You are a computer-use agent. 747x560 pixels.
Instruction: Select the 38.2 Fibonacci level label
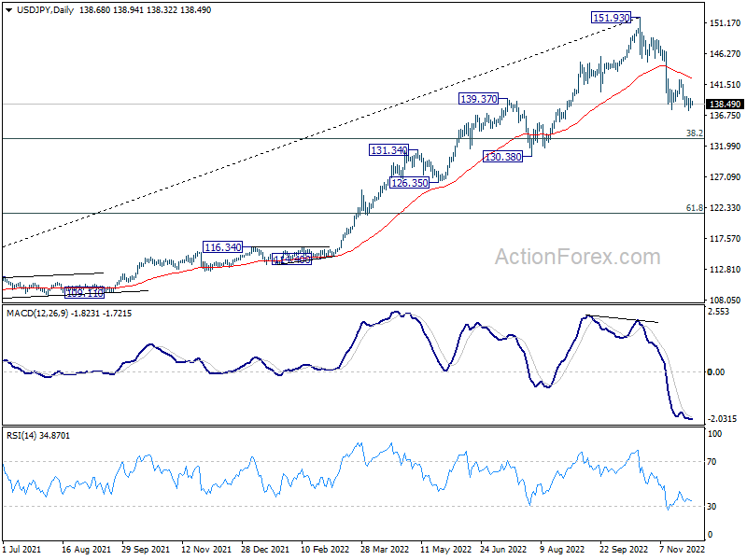tap(694, 133)
